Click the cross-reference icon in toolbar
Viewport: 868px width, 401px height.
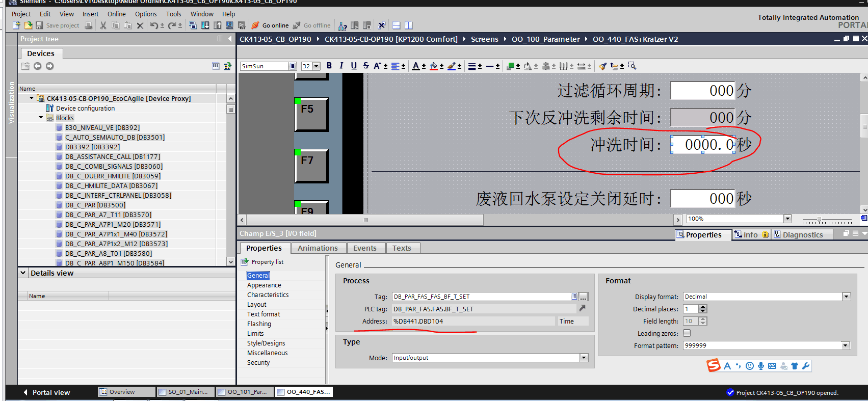pos(381,25)
